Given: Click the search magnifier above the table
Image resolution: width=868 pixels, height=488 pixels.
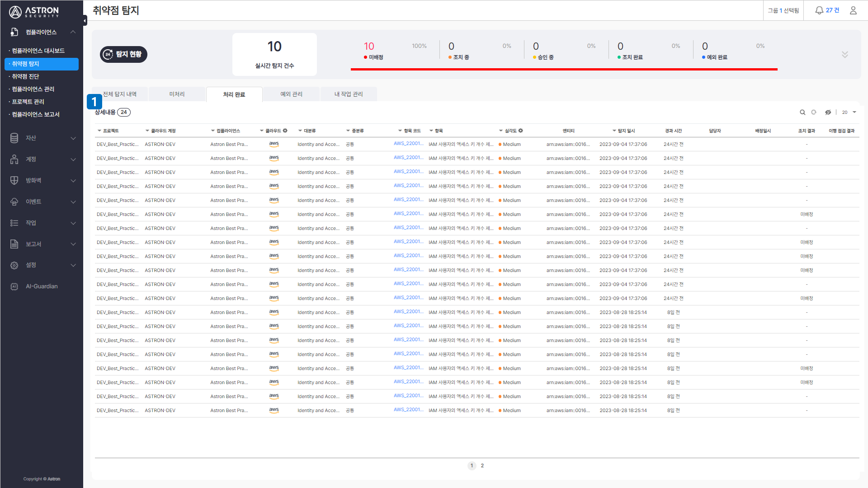Looking at the screenshot, I should click(x=802, y=113).
